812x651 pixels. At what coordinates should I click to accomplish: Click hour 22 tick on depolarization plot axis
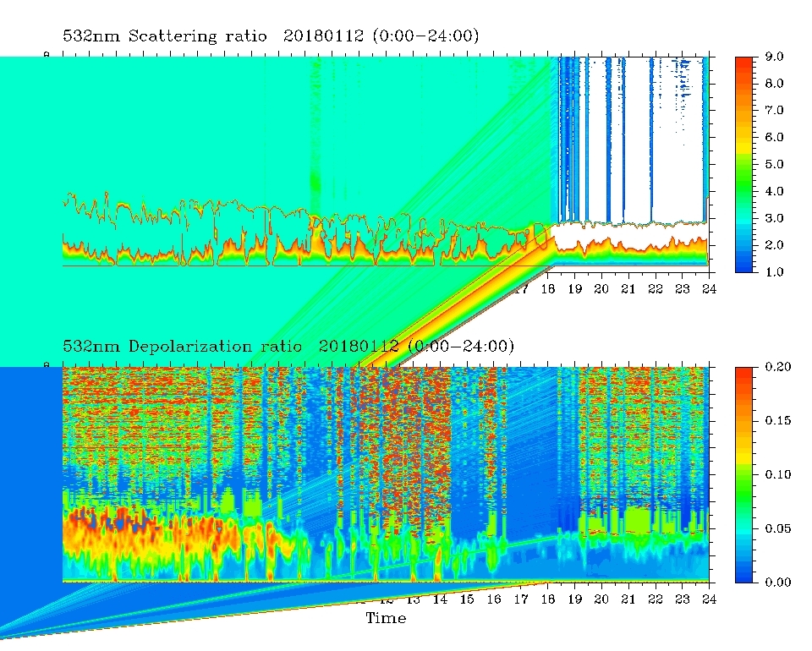(x=655, y=599)
